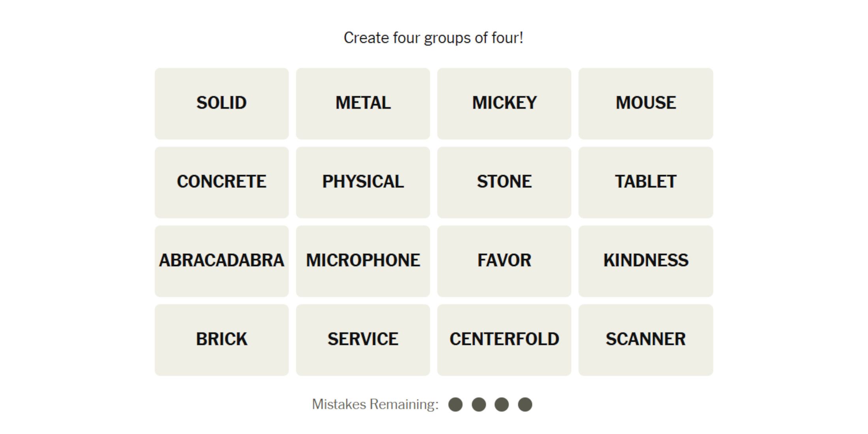Tap the CENTERFOLD tile
The height and width of the screenshot is (434, 868).
click(504, 340)
